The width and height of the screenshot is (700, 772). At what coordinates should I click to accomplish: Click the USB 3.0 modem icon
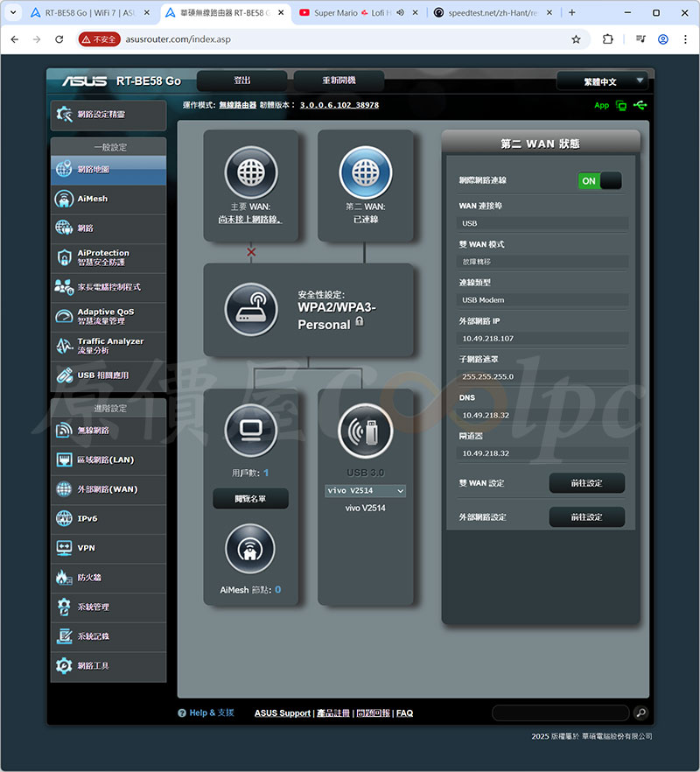click(365, 431)
